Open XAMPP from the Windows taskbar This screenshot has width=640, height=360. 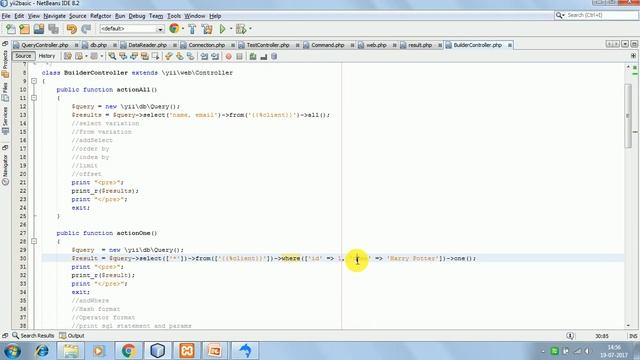187,351
